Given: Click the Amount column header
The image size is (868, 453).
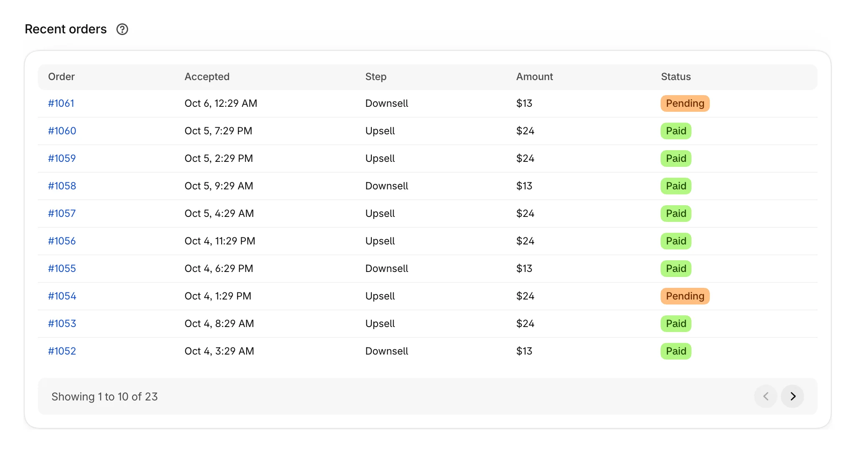Looking at the screenshot, I should (535, 77).
